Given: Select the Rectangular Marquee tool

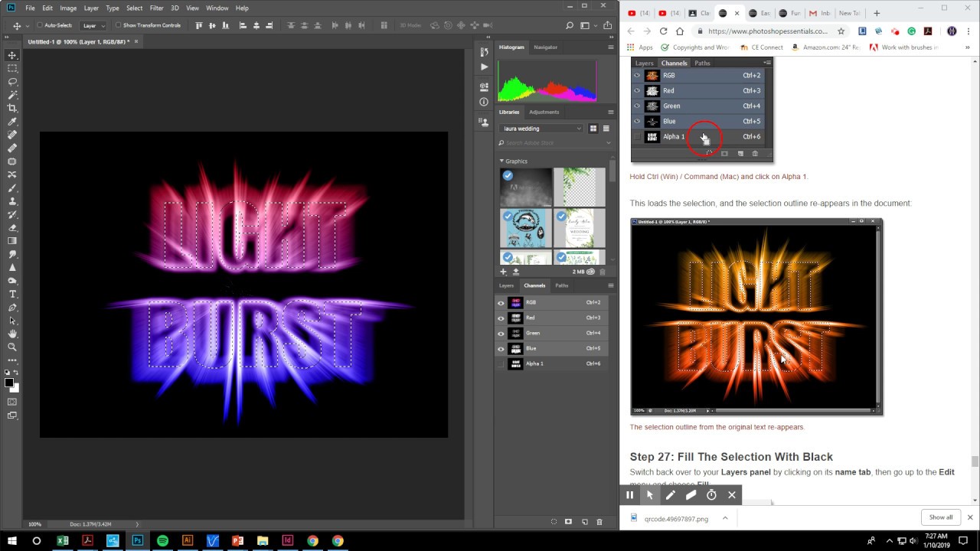Looking at the screenshot, I should [12, 68].
